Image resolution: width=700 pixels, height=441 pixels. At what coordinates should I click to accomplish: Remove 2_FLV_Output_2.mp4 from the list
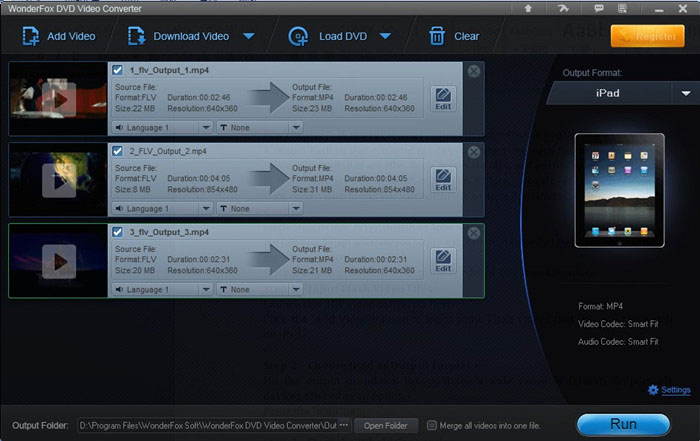(x=474, y=152)
